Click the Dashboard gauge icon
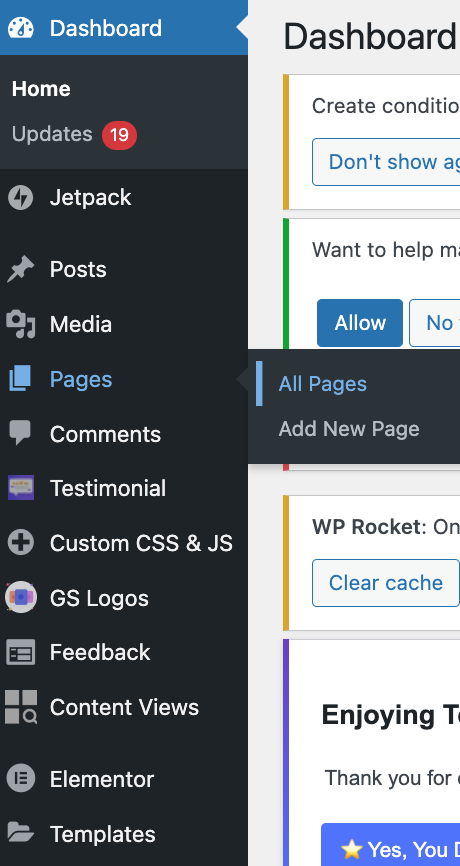 (21, 28)
